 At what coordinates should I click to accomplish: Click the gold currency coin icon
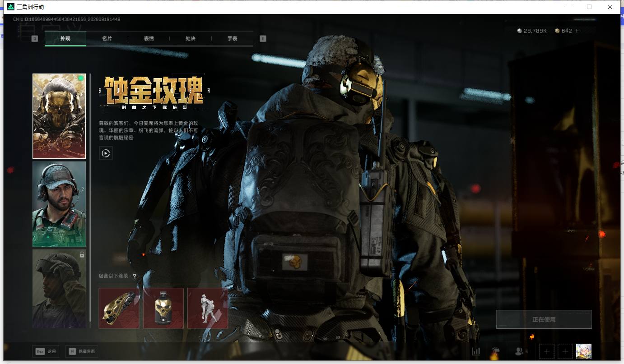[x=557, y=31]
